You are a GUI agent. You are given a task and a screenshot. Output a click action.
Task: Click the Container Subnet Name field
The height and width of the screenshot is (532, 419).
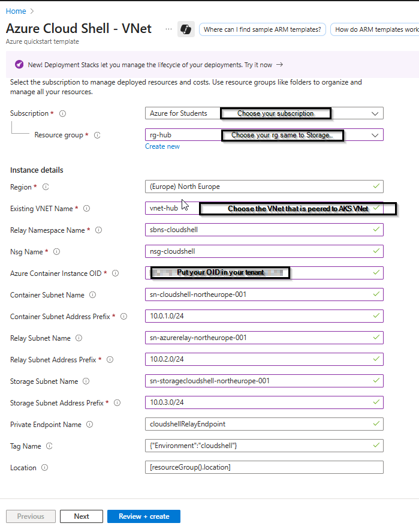point(264,294)
